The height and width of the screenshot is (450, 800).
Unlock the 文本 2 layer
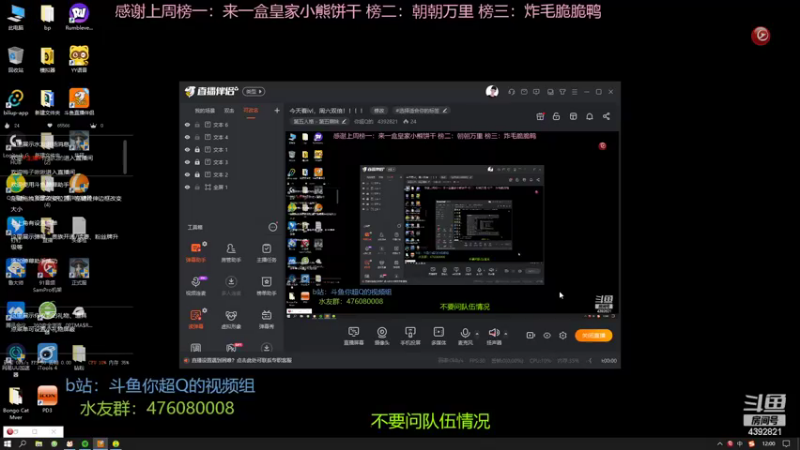(x=197, y=174)
